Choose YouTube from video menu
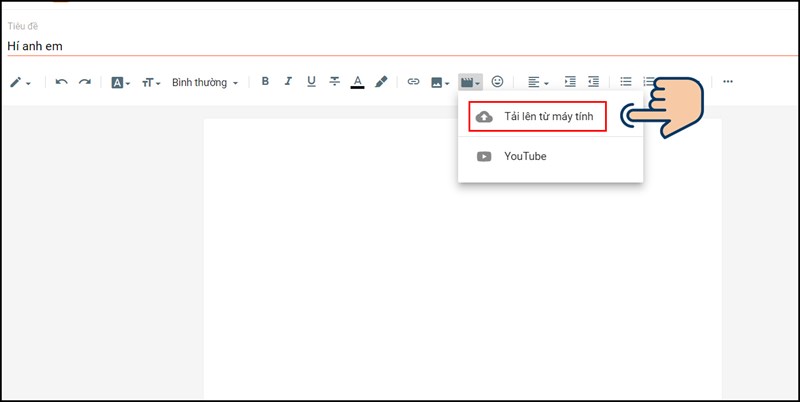The width and height of the screenshot is (800, 402). (x=551, y=157)
